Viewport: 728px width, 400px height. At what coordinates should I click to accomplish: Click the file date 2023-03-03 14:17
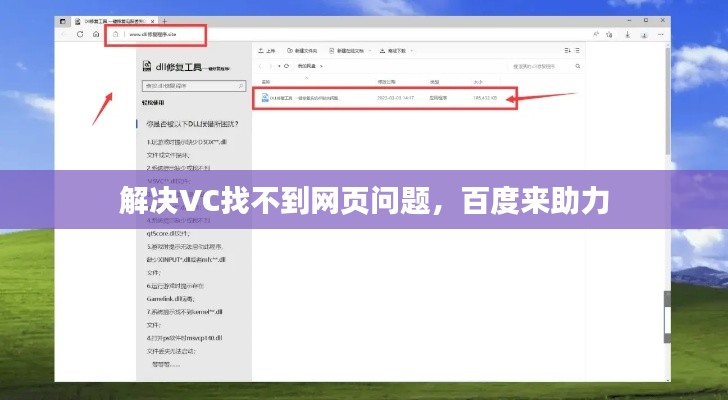point(396,98)
